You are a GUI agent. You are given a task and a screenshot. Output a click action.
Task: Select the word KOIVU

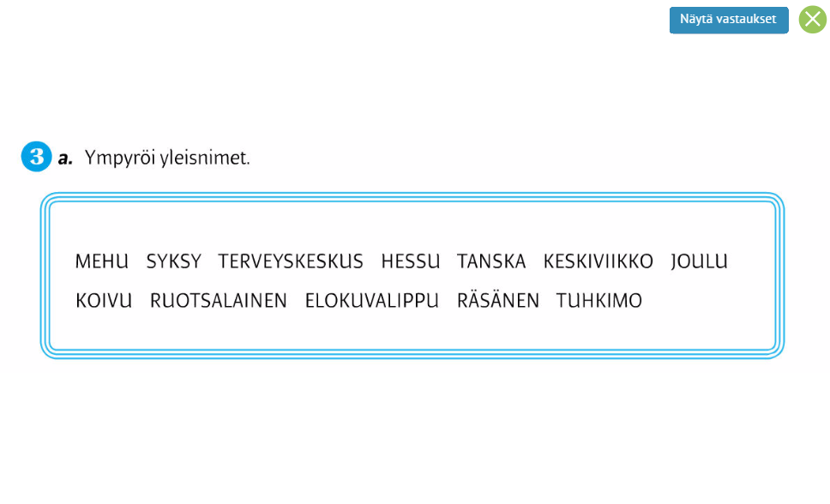tap(104, 301)
